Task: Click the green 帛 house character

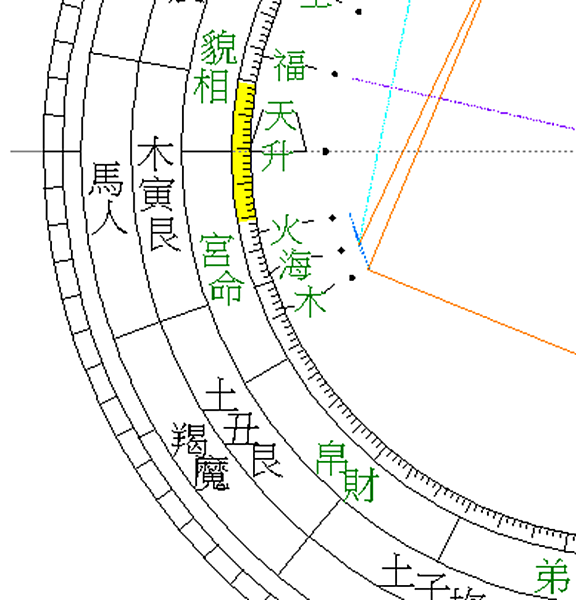Action: pos(331,460)
